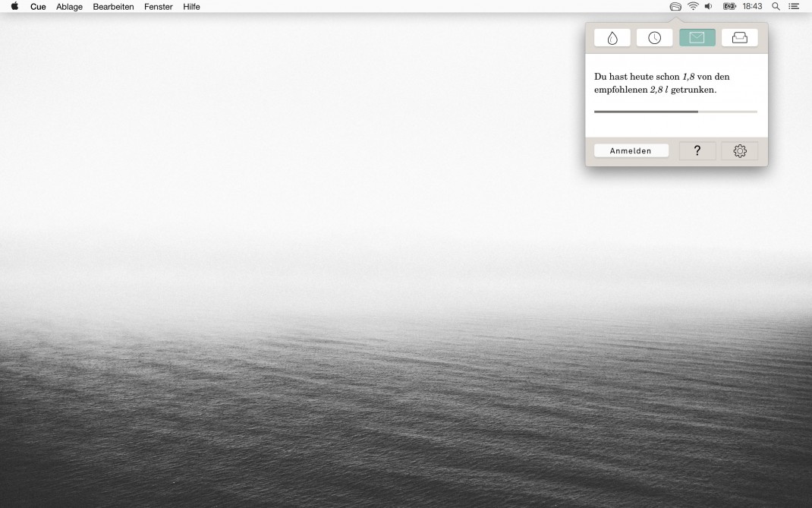Click the question mark help button
812x508 pixels.
[x=697, y=151]
